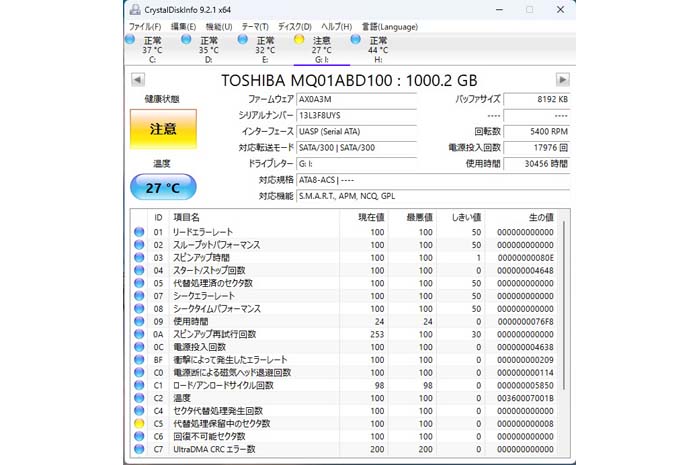Click the serial number field 13L3F8UYS
Viewport: 700px width, 465px height.
click(x=356, y=115)
